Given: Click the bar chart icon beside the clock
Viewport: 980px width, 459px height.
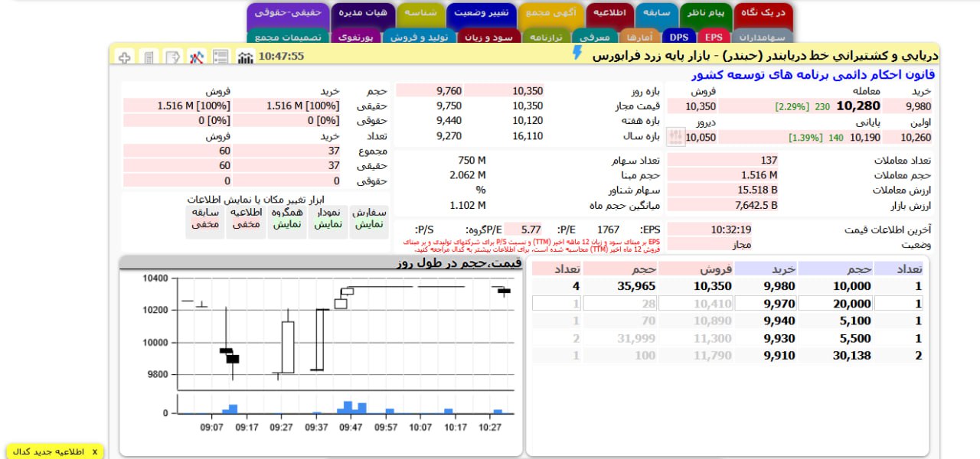Looking at the screenshot, I should 245,57.
